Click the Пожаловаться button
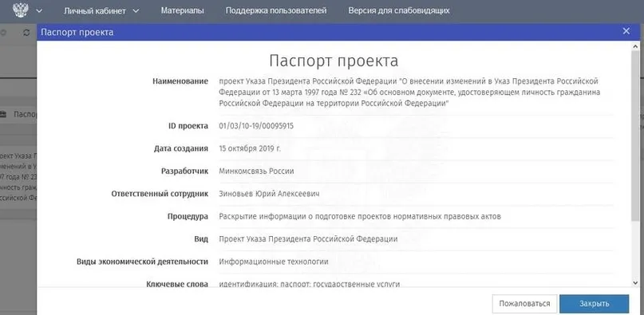The width and height of the screenshot is (644, 315). 524,304
